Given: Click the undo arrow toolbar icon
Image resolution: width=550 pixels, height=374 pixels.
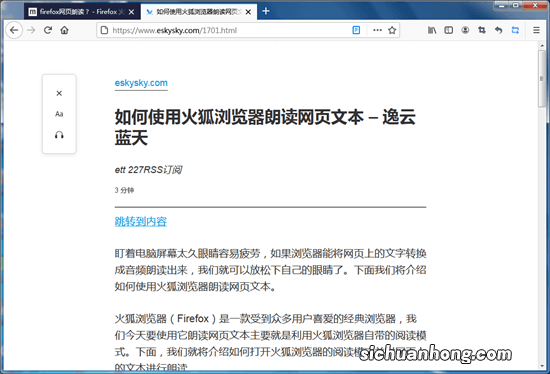Looking at the screenshot, I should [498, 30].
